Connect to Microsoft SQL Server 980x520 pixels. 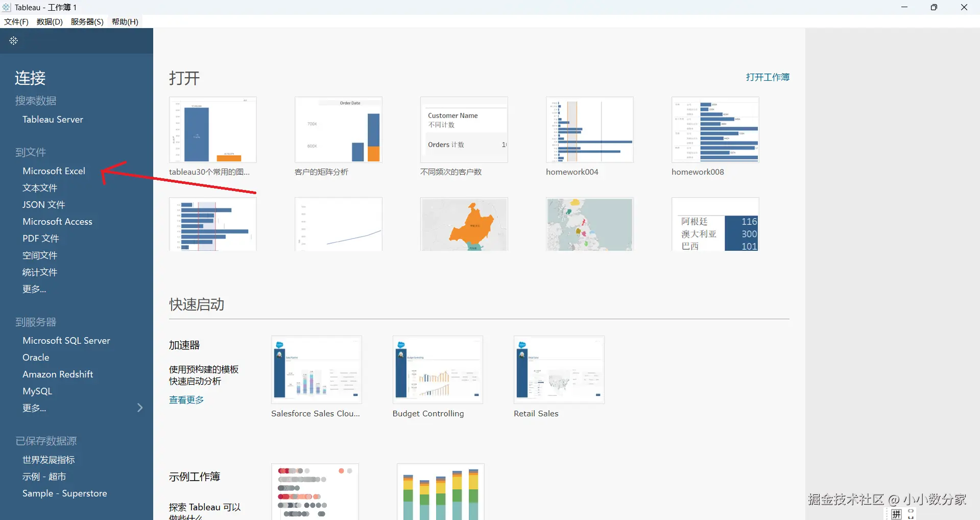[66, 341]
